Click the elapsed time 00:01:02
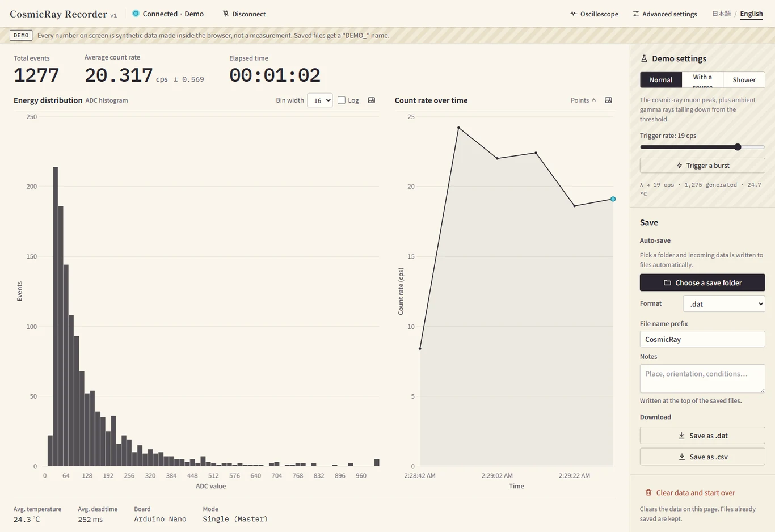This screenshot has width=775, height=532. coord(275,75)
